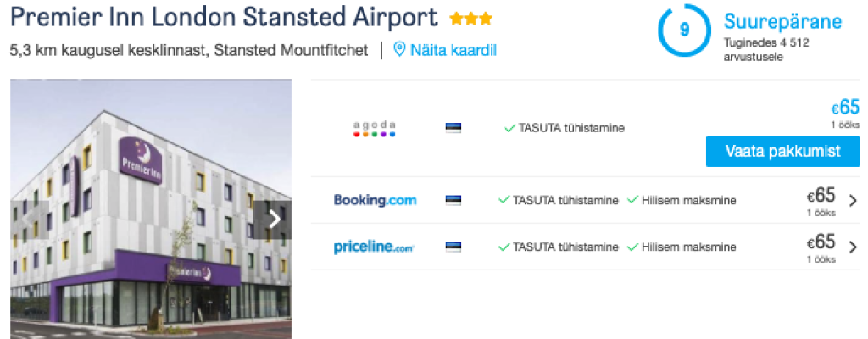Click Hilisem maksmine in Booking.com row
The width and height of the screenshot is (868, 339).
688,201
